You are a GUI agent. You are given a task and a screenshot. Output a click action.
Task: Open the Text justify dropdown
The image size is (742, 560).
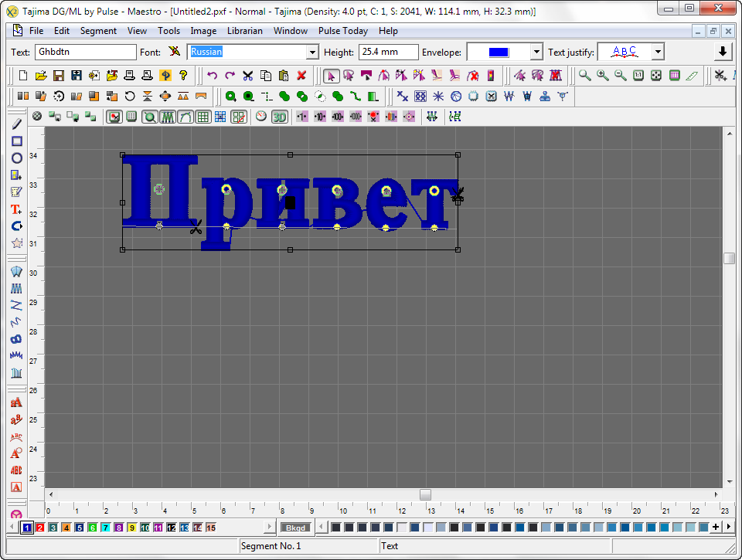click(x=658, y=52)
